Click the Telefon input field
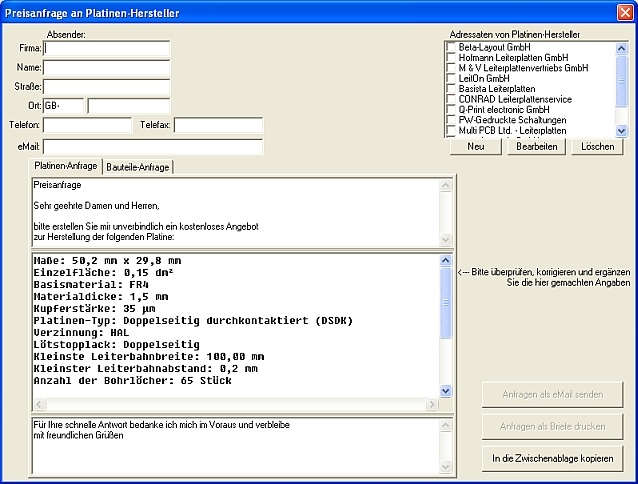Viewport: 638px width, 484px height. [87, 125]
